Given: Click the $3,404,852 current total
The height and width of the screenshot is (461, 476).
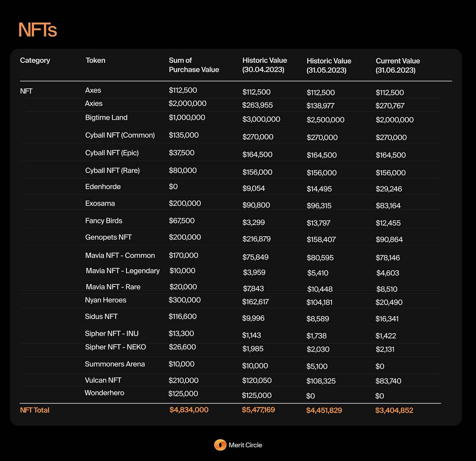Looking at the screenshot, I should pyautogui.click(x=394, y=410).
